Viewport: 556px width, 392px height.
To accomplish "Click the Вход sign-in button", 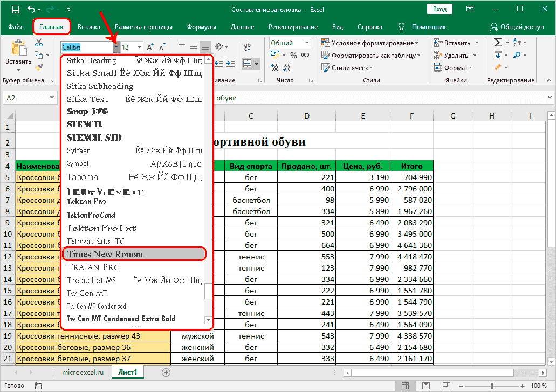I will [440, 9].
